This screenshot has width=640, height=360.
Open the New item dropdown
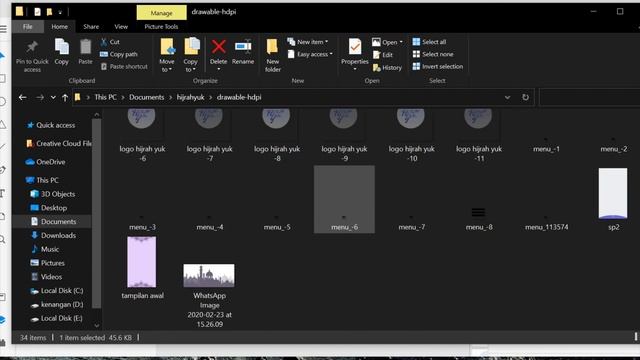[x=308, y=42]
